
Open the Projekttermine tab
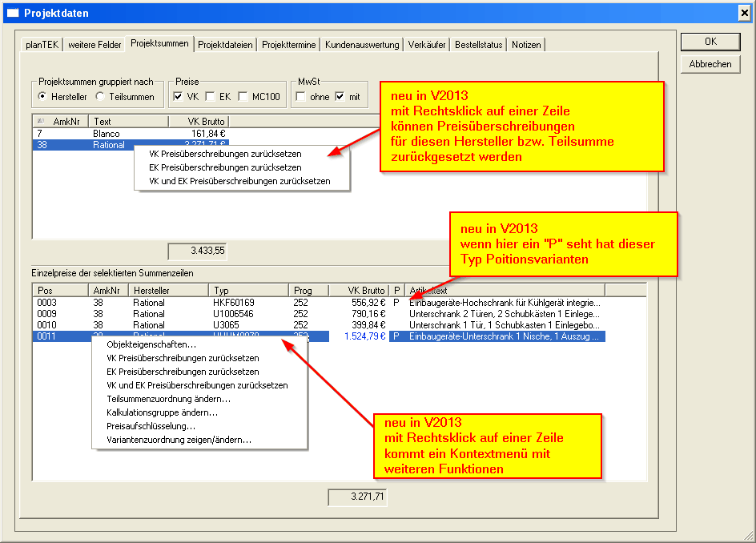click(289, 45)
